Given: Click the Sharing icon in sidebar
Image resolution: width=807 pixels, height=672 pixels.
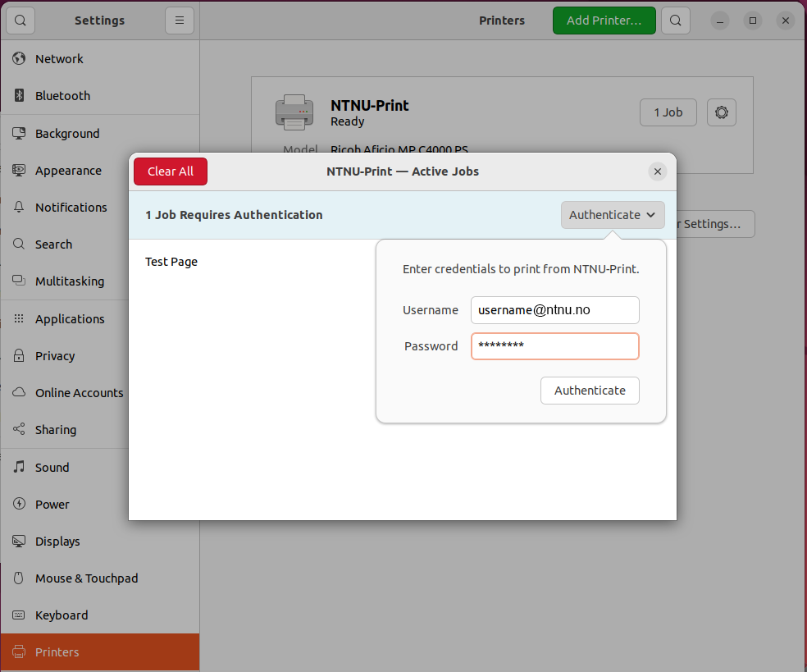Looking at the screenshot, I should 19,429.
